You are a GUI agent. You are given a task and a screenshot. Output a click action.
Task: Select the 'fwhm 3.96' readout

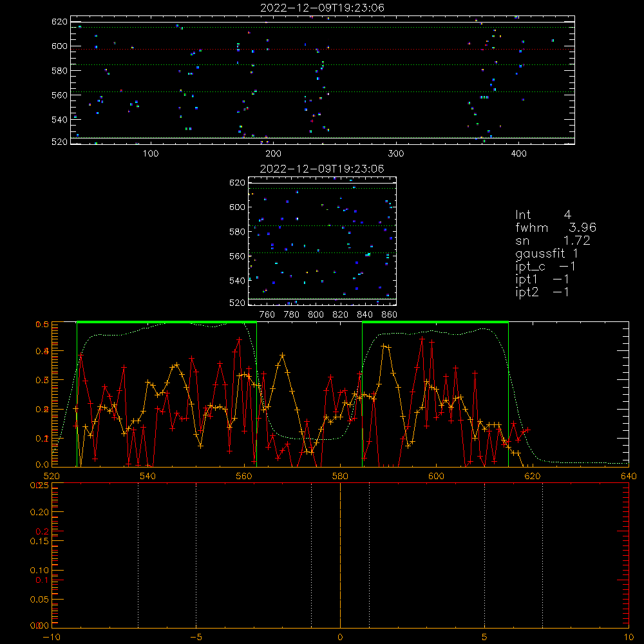pos(556,227)
